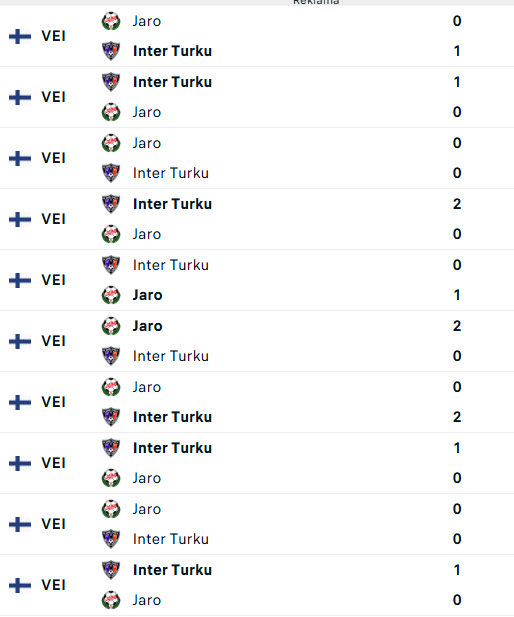Click Inter Turku crest in Inter Turku 2–0 Jaro match
The height and width of the screenshot is (617, 514).
(x=111, y=204)
